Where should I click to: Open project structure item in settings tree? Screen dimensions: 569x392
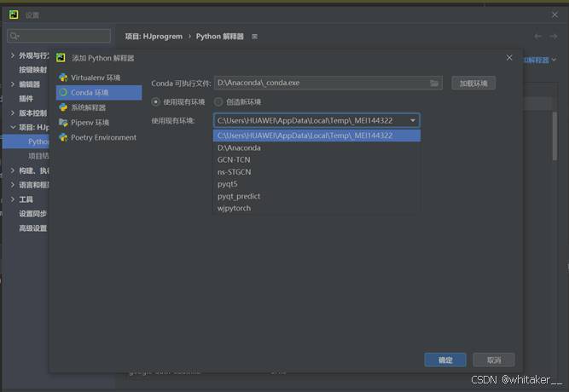38,156
